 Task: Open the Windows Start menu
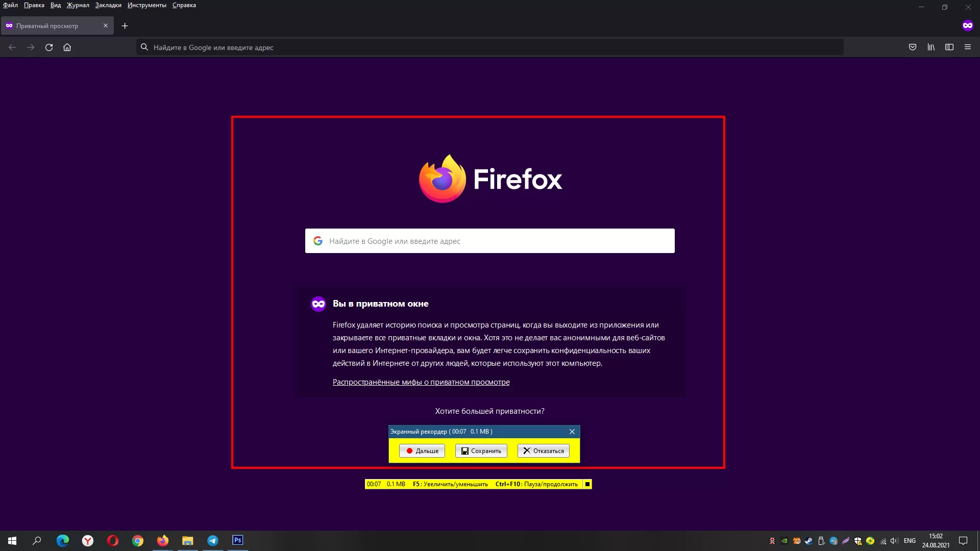pos(12,541)
